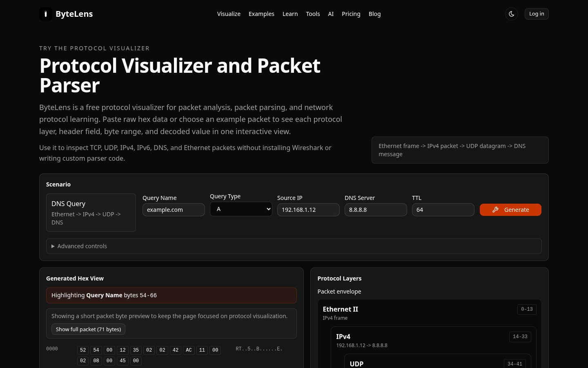
Task: Toggle dark mode with the moon icon
Action: coord(512,14)
